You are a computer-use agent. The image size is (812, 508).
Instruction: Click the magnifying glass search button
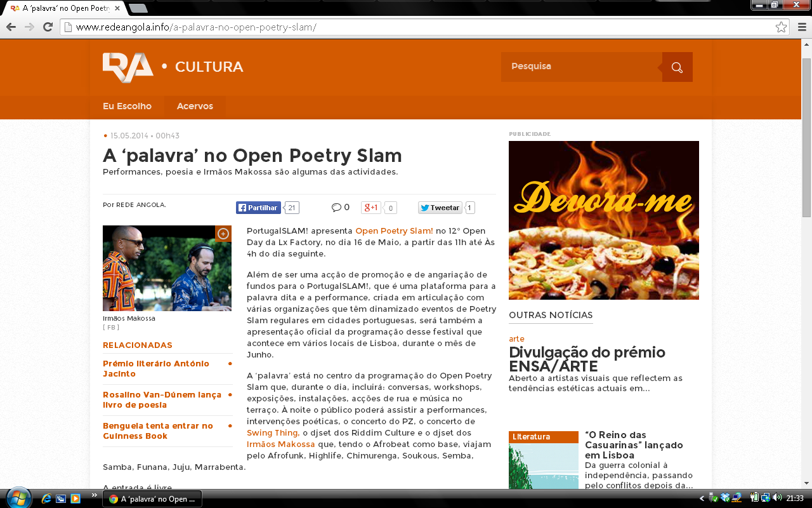tap(677, 67)
